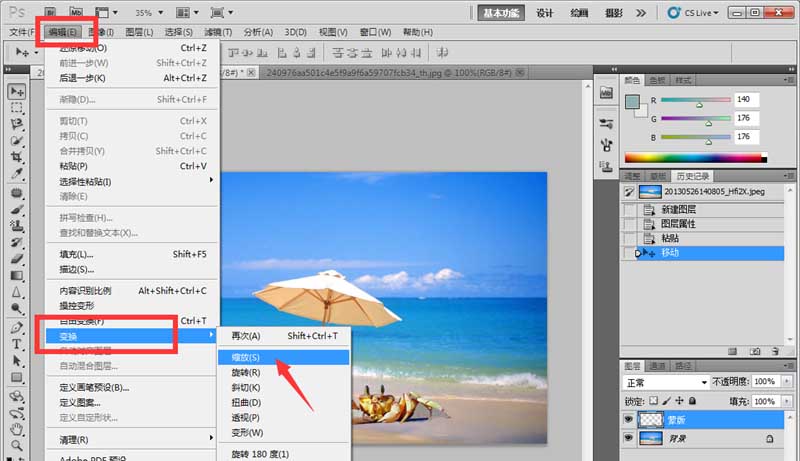This screenshot has height=461, width=800.
Task: Hide the 背景 layer visibility eye
Action: coord(629,438)
